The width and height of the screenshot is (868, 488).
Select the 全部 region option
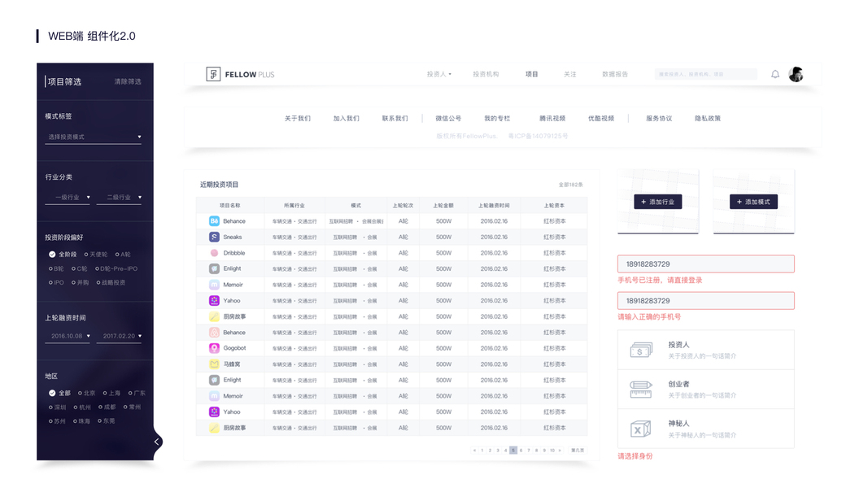click(59, 393)
